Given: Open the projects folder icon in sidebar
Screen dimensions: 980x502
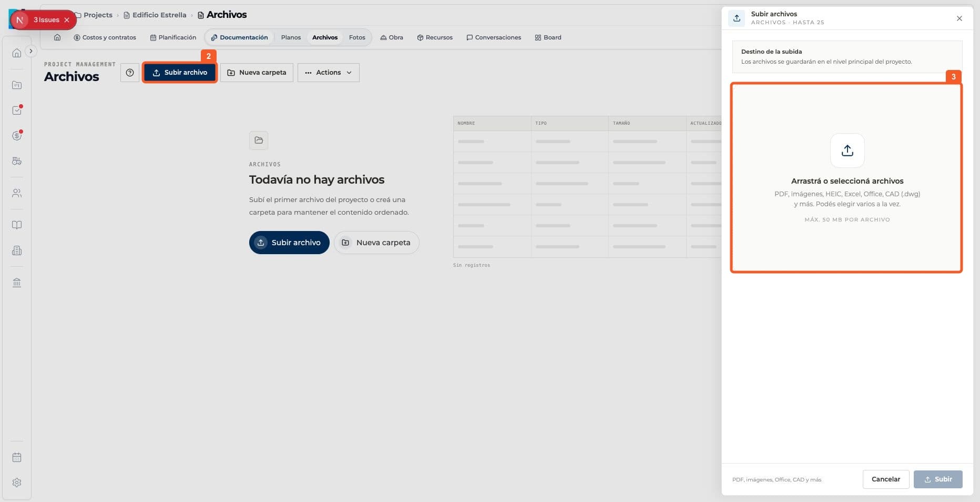Looking at the screenshot, I should coord(17,85).
